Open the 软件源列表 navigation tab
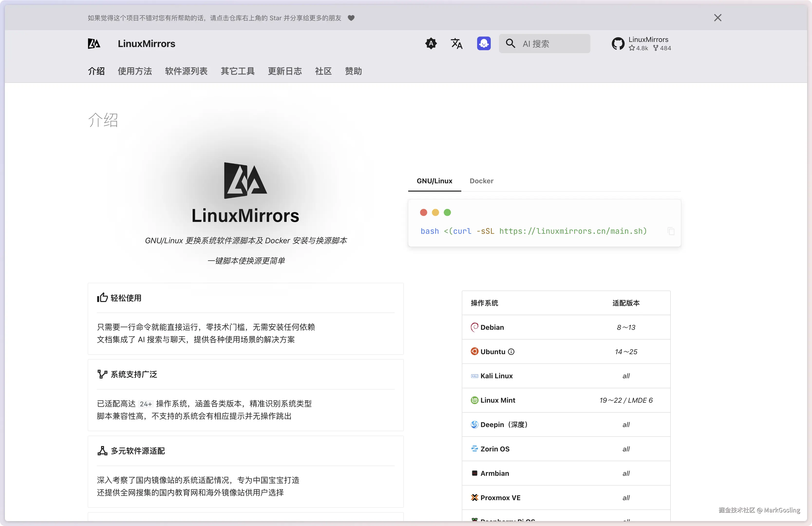 [186, 71]
